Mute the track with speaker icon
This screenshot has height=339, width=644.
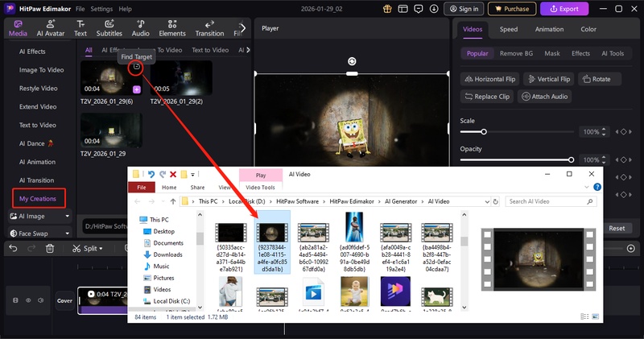point(41,300)
